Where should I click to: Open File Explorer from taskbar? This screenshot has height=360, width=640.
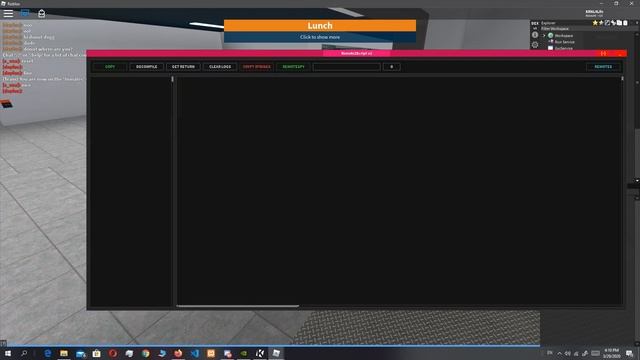pos(64,353)
